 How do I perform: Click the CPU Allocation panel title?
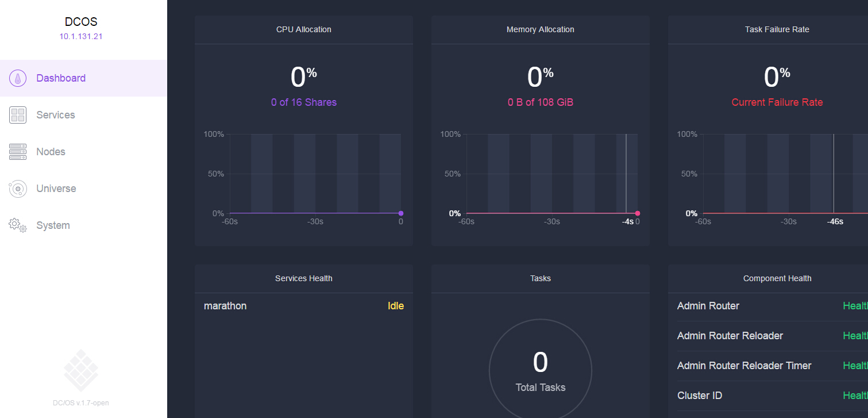(x=304, y=29)
